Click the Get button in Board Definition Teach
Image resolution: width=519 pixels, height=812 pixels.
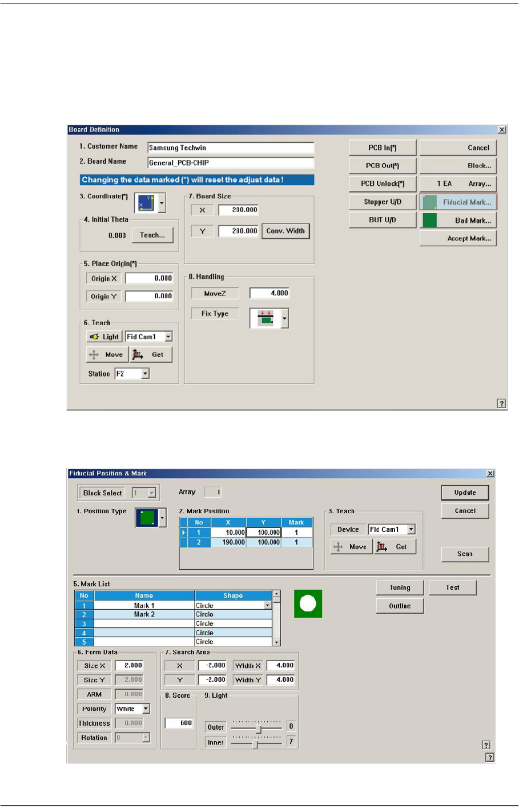(x=151, y=355)
